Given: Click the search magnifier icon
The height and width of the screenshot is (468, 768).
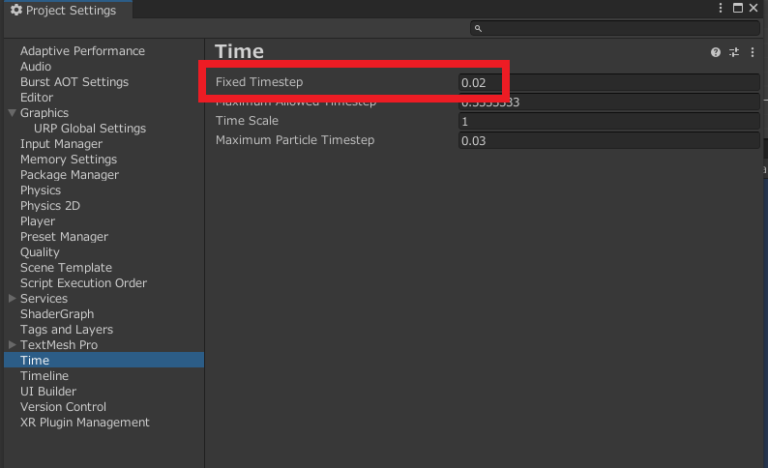Looking at the screenshot, I should pos(479,29).
